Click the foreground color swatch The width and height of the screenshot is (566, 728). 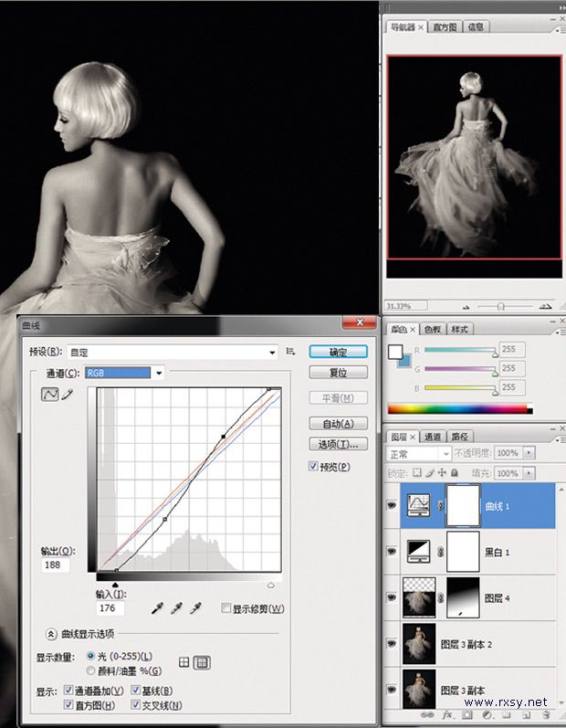tap(394, 352)
